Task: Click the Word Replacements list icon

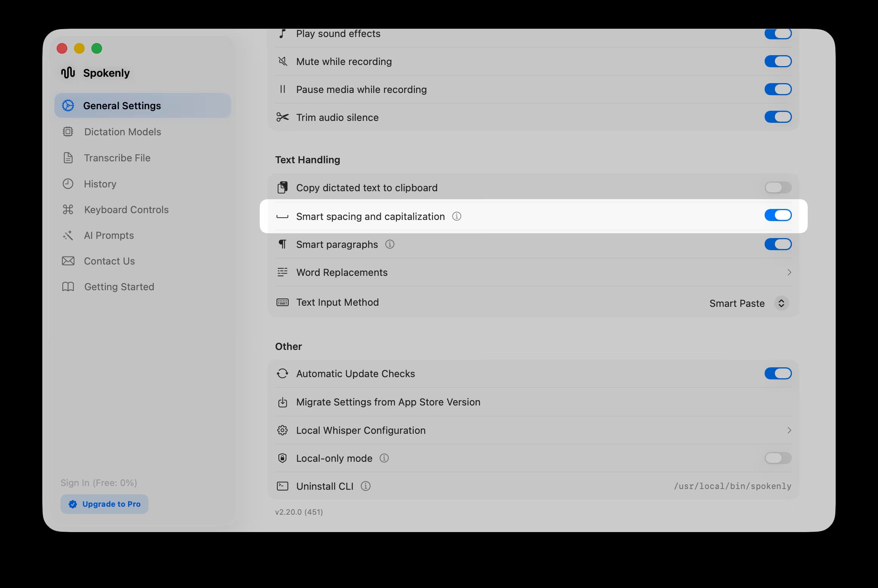Action: 283,272
